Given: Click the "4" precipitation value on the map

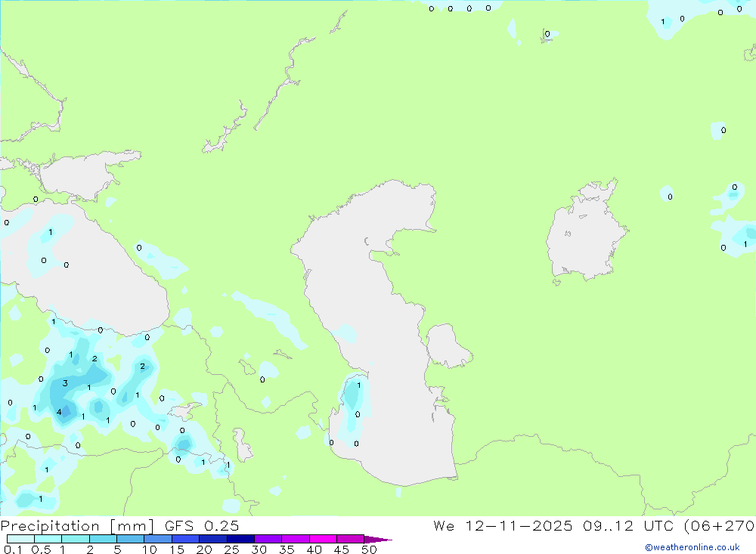Looking at the screenshot, I should tap(59, 412).
